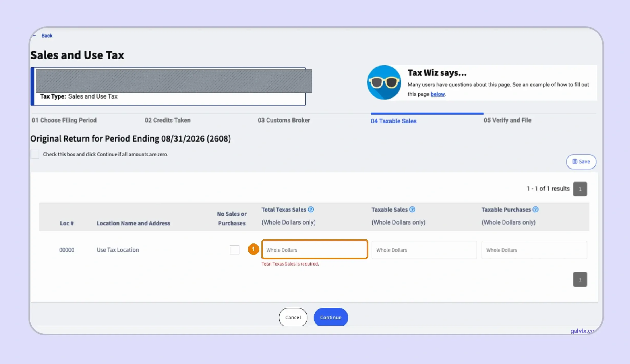Open help icon for Taxable Purchases
Screen dimensions: 630x364
pos(535,210)
